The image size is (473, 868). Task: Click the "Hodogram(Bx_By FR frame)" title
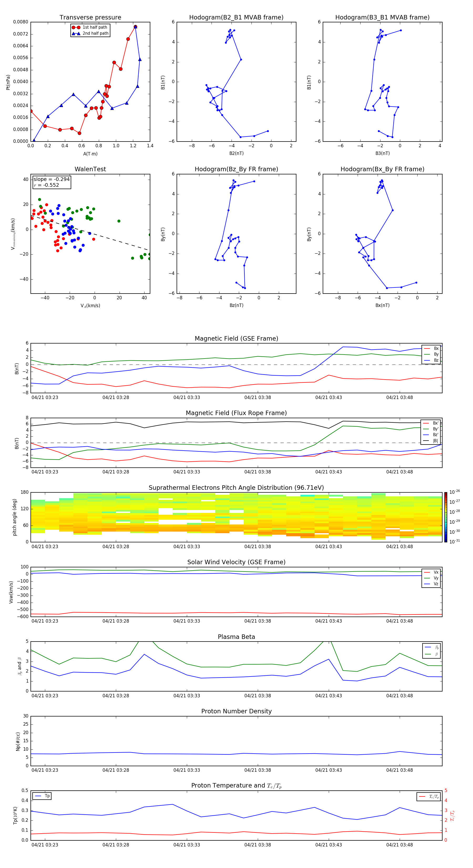point(382,169)
